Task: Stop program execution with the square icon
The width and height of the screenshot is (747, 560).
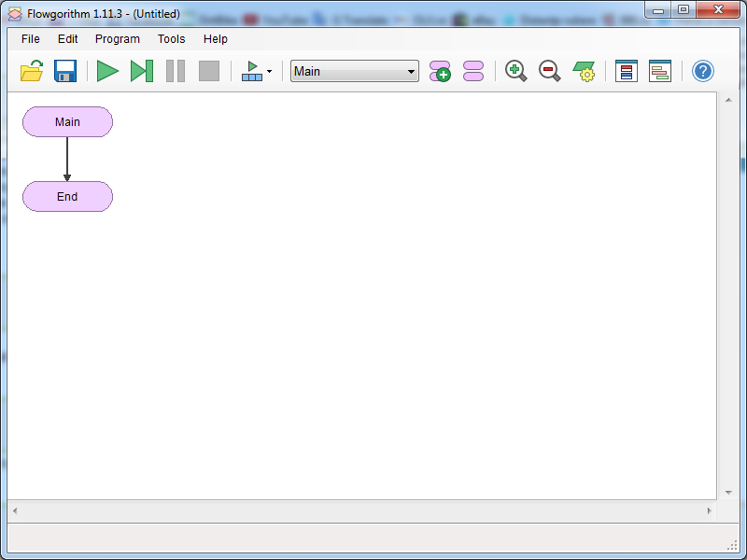Action: coord(209,71)
